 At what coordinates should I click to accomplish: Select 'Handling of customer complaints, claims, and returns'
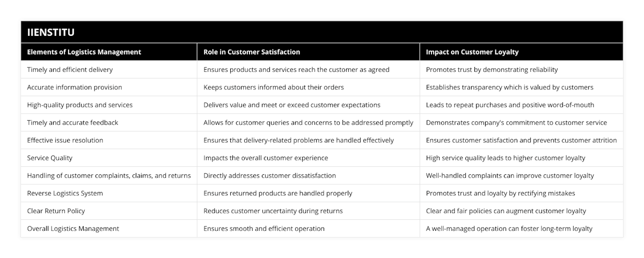pyautogui.click(x=108, y=175)
